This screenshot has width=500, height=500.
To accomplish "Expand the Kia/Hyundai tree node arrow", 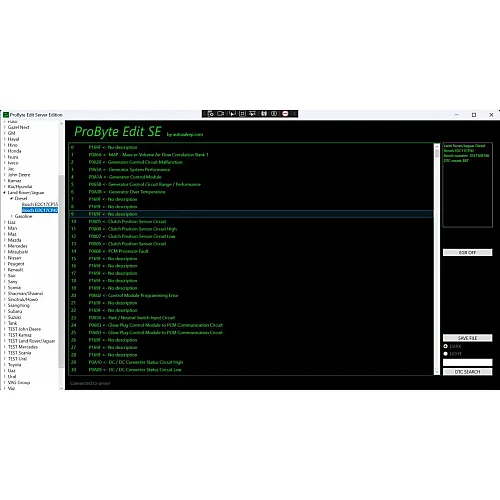I will point(4,187).
